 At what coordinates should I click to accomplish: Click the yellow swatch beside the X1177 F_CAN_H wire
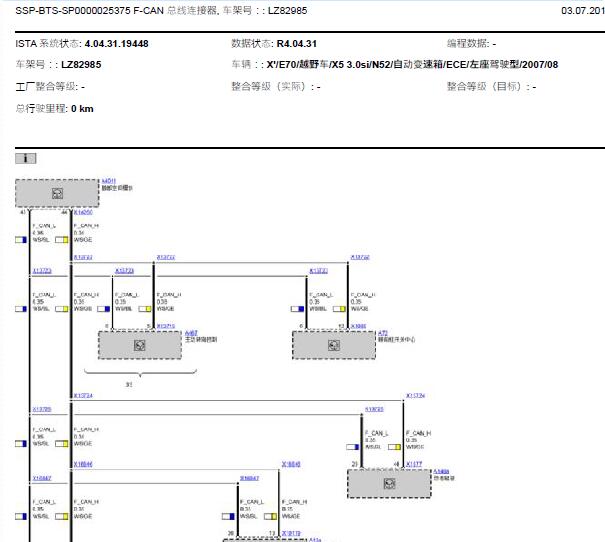[x=394, y=447]
